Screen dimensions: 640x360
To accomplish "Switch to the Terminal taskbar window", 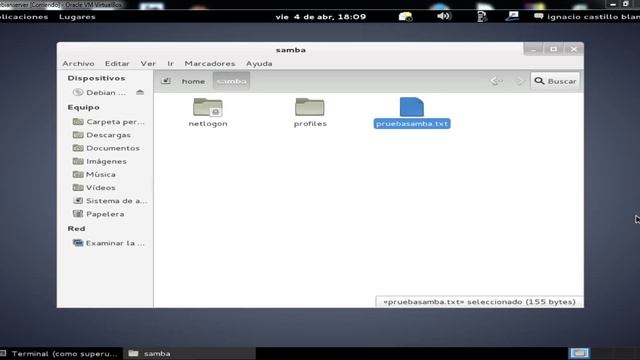I will pyautogui.click(x=60, y=353).
